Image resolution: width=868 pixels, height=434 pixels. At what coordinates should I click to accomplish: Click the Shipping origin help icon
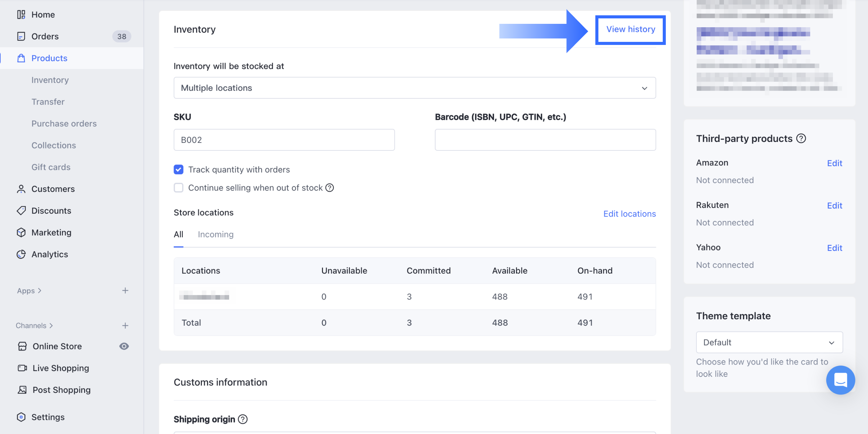(x=243, y=419)
